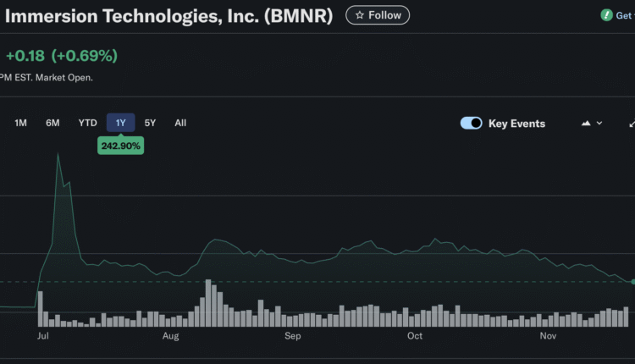
Task: Select the mountain area chart type icon
Action: point(586,124)
